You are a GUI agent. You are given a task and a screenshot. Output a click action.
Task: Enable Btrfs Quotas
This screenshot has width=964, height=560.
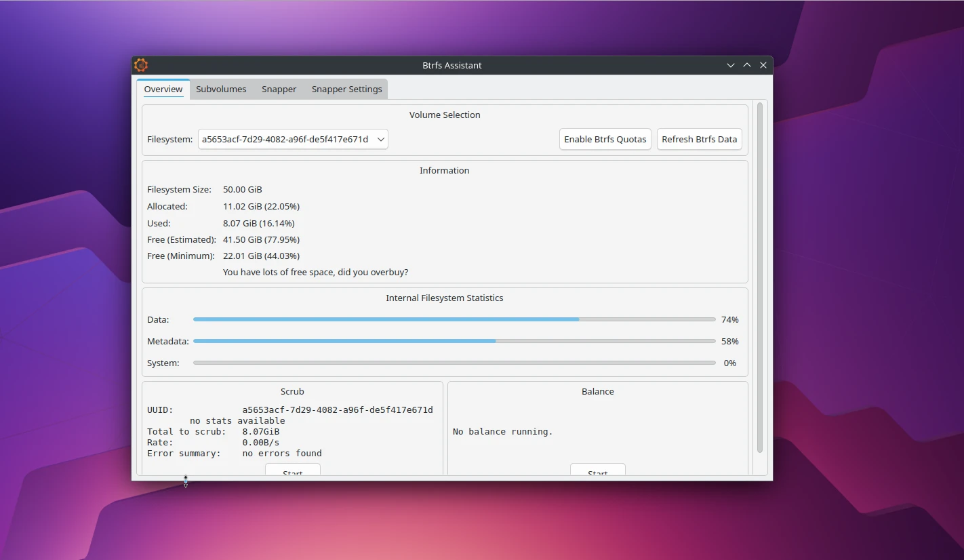point(605,139)
